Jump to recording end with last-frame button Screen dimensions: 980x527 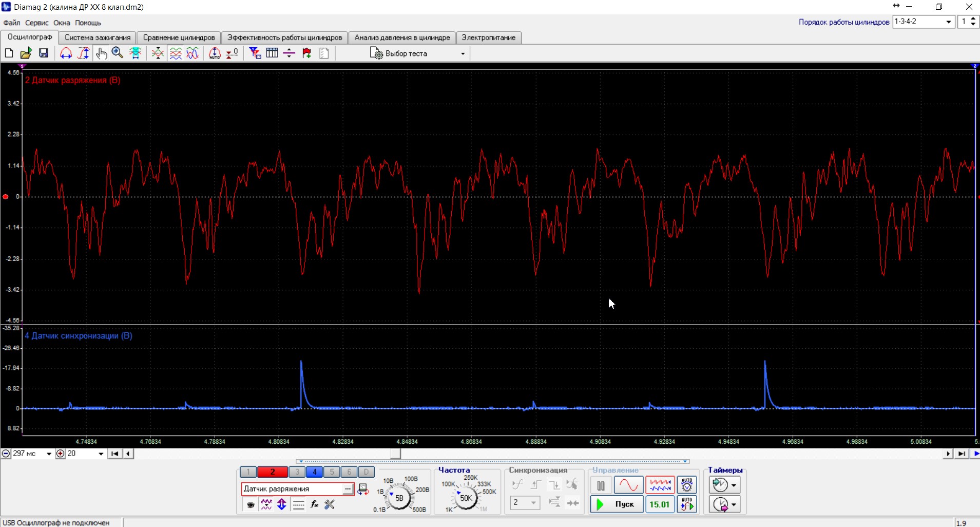[962, 454]
